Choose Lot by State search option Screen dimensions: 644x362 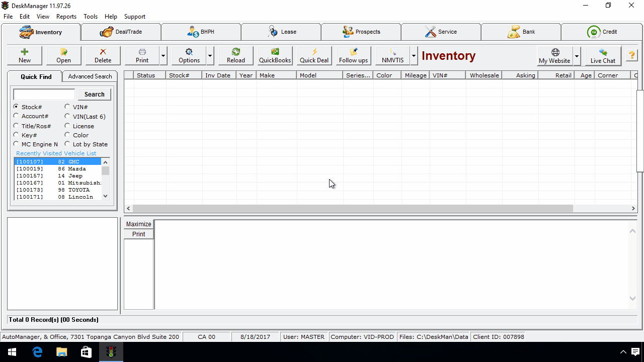point(67,144)
